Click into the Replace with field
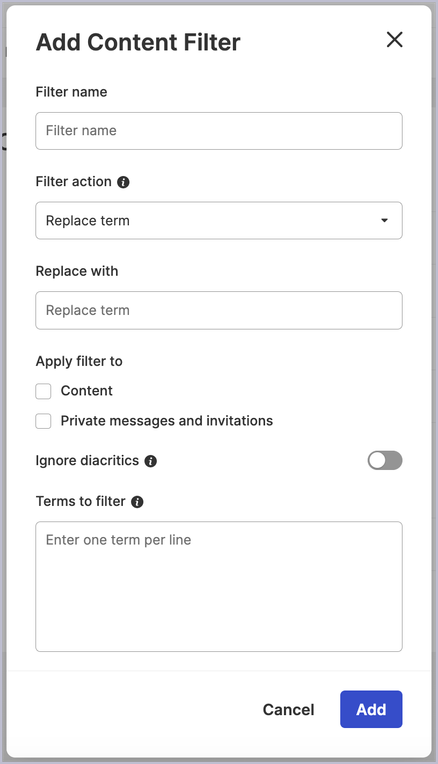The image size is (438, 764). coord(219,310)
